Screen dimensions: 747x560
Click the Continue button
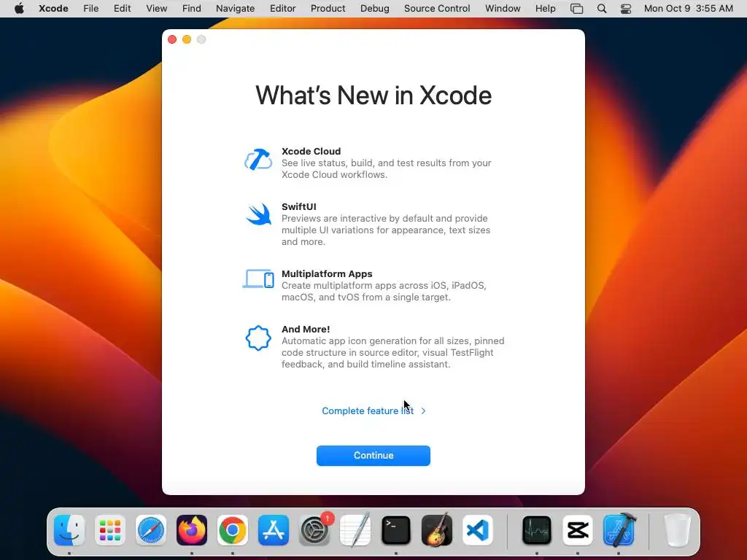[373, 456]
